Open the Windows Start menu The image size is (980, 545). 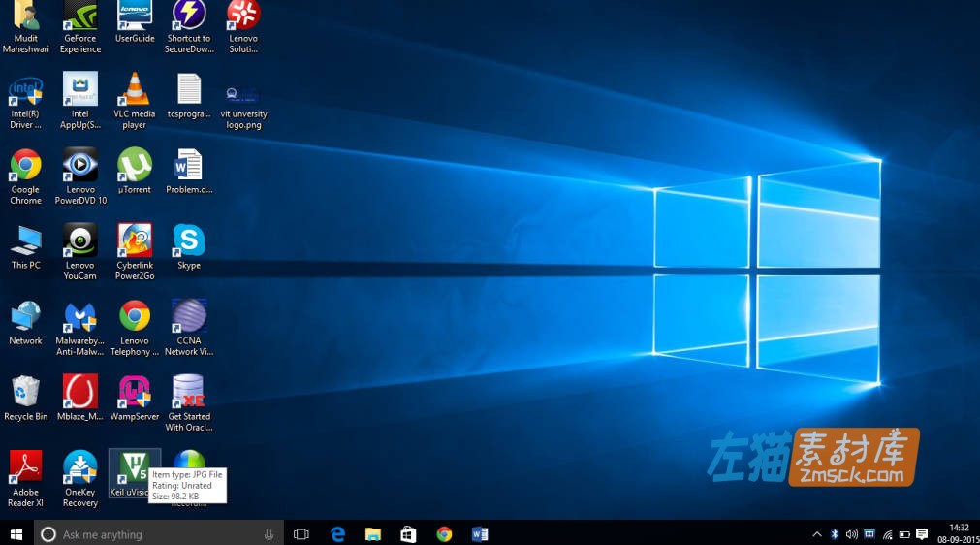pyautogui.click(x=16, y=534)
